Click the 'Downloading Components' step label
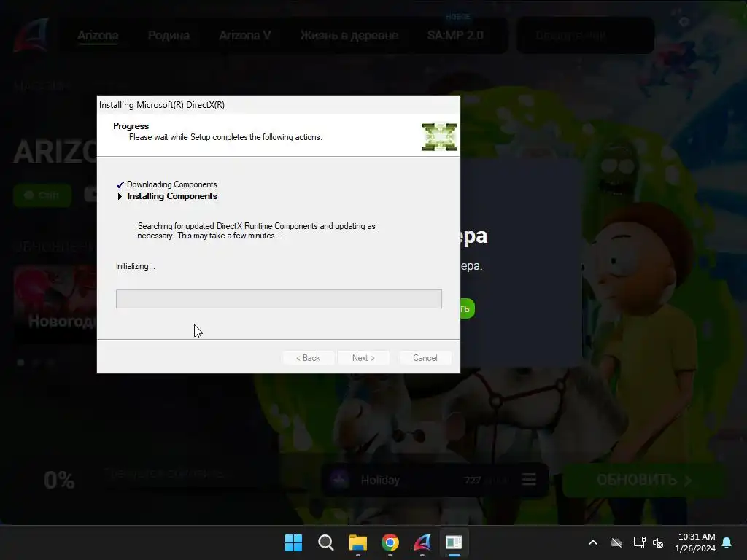 pyautogui.click(x=172, y=184)
